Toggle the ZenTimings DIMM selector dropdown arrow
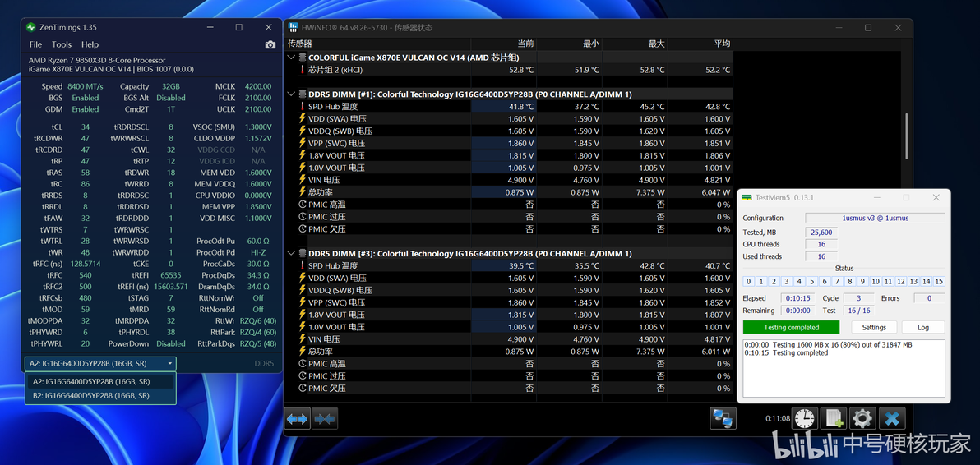The height and width of the screenshot is (465, 980). click(169, 363)
